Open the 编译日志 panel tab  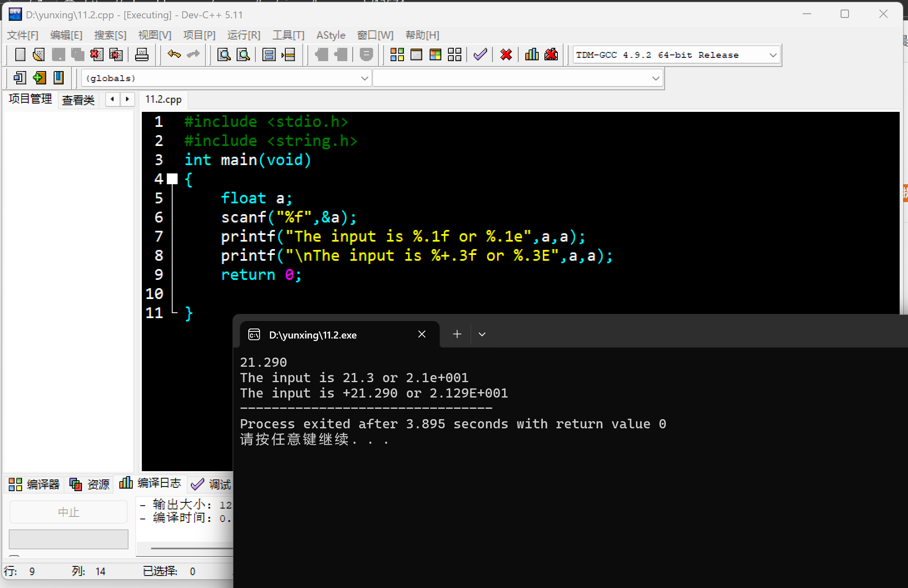151,483
